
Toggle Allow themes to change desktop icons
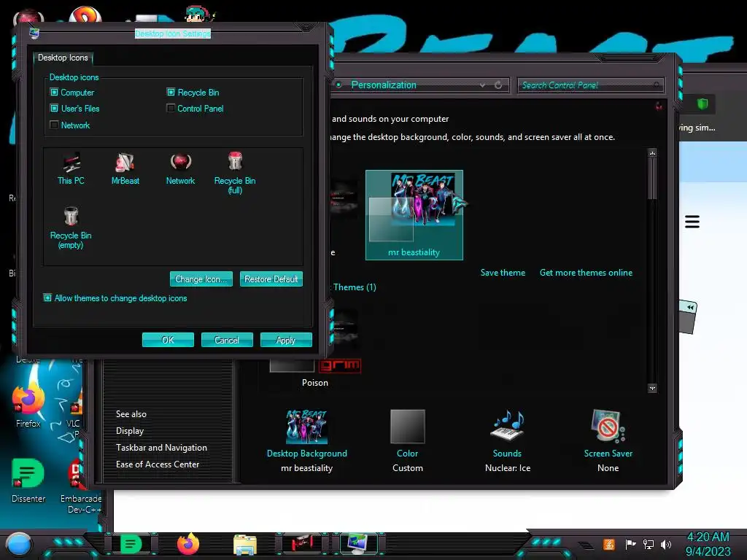(x=47, y=297)
